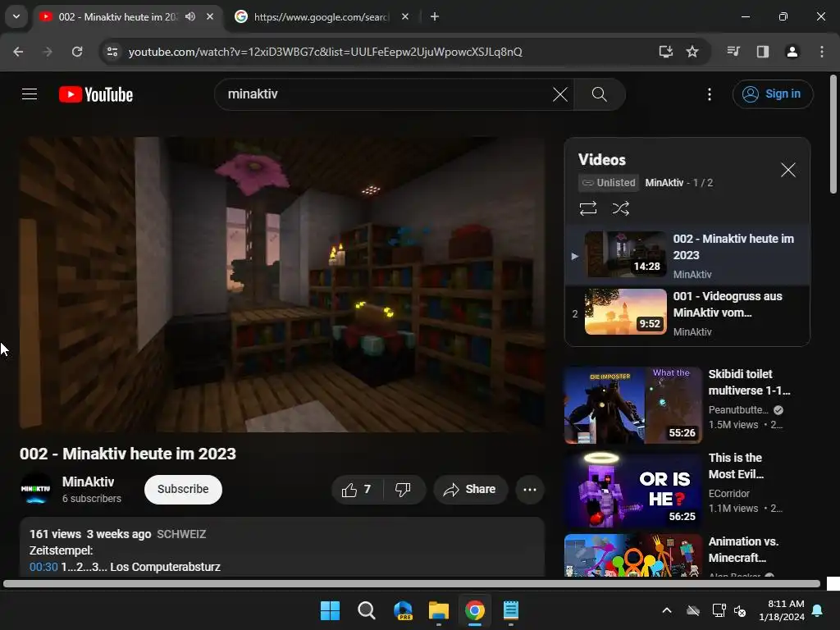Go forward in browser history
840x630 pixels.
tap(48, 52)
